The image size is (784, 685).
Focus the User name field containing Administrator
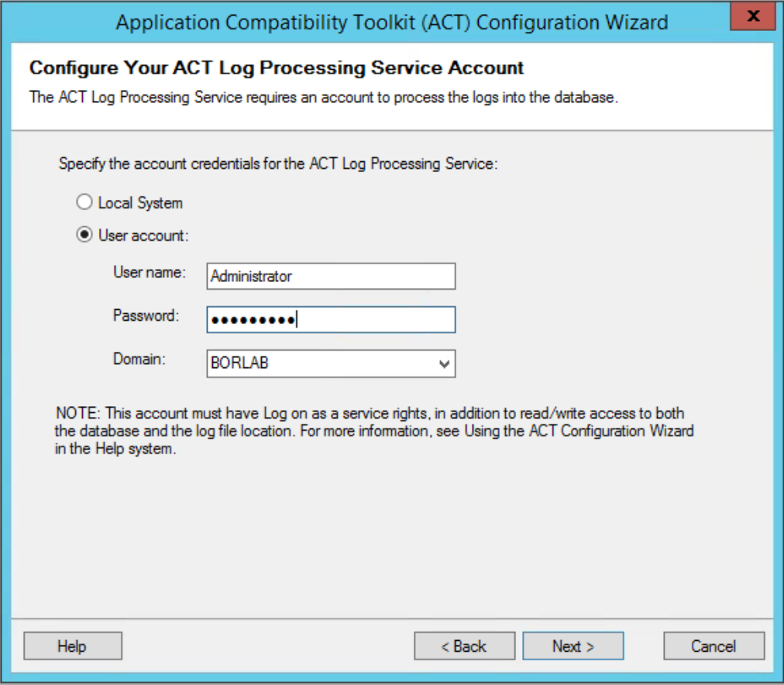(331, 276)
